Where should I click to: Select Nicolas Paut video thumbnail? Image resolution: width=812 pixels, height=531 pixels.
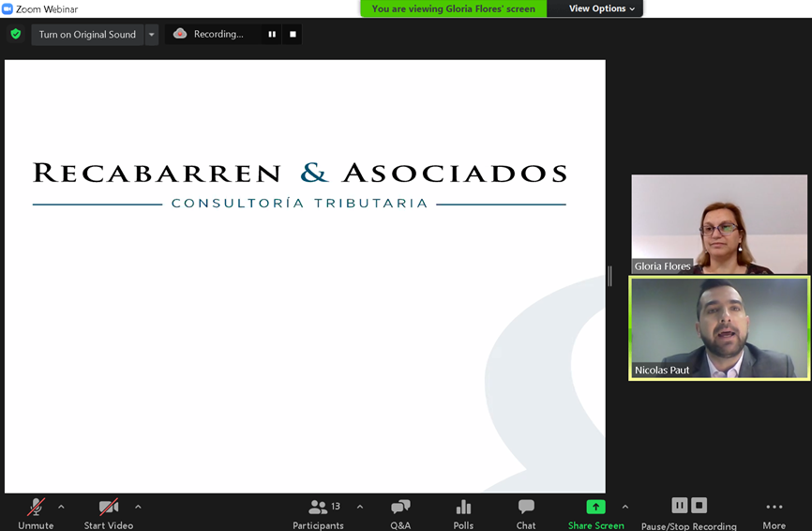719,328
